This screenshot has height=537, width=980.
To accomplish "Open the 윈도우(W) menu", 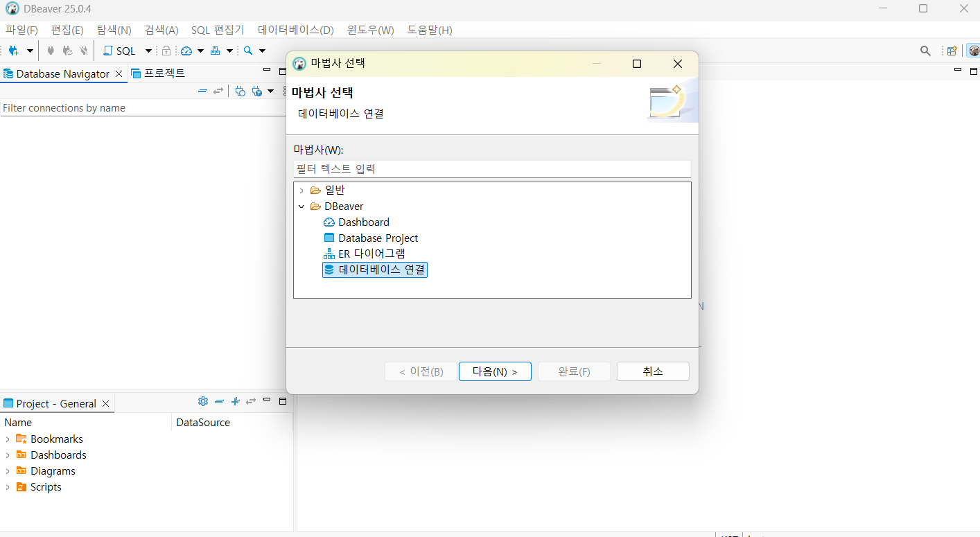I will point(371,30).
